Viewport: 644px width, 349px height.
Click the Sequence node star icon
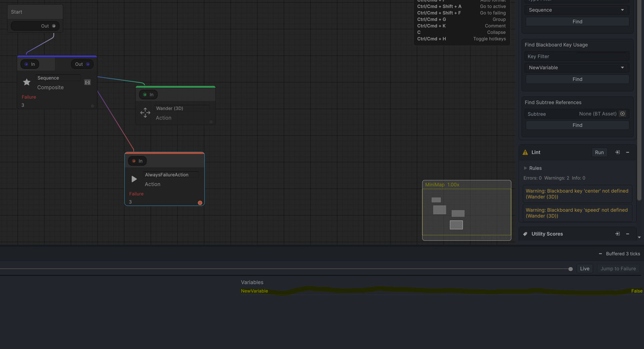click(27, 82)
